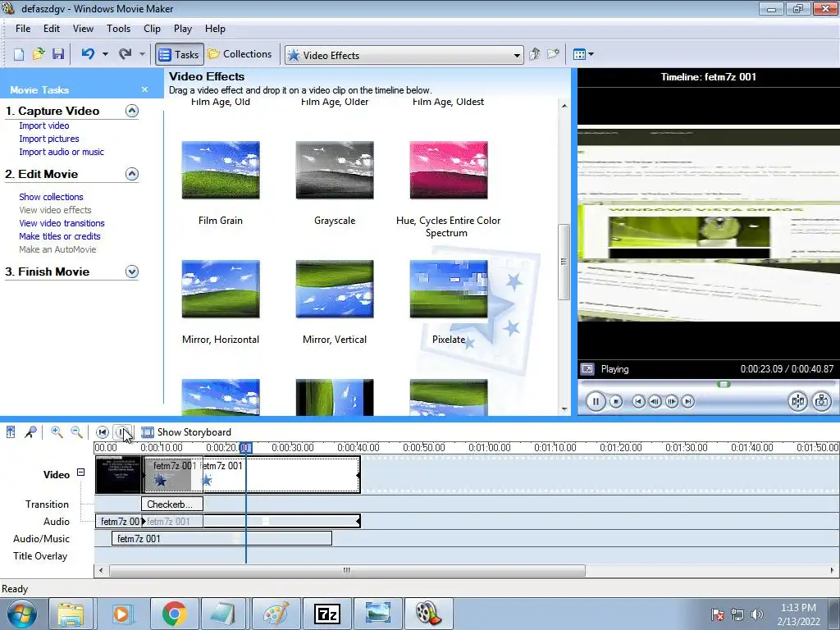Open the Help menu
This screenshot has height=630, width=840.
[216, 29]
